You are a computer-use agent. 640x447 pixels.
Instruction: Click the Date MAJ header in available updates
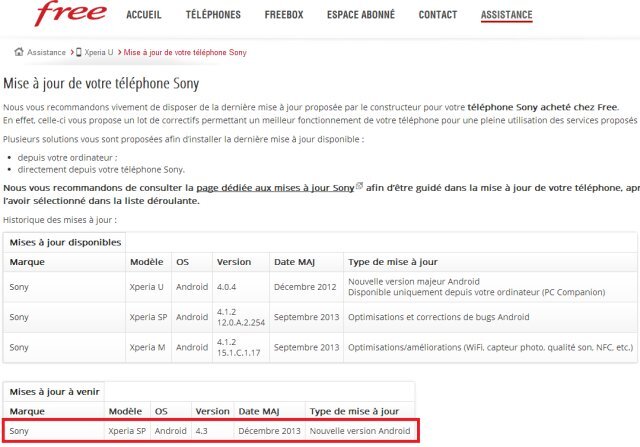(298, 262)
